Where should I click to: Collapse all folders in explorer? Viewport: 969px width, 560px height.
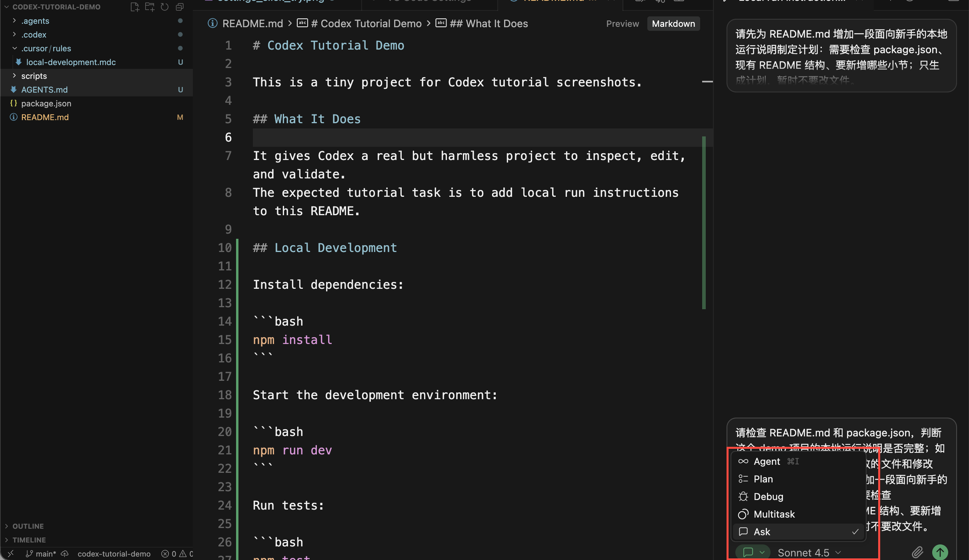pyautogui.click(x=180, y=7)
